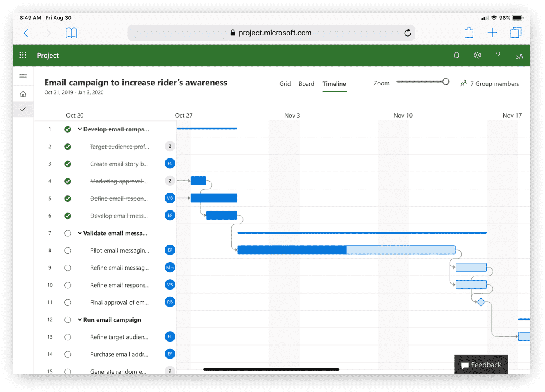
Task: Click the Feedback button
Action: click(x=481, y=365)
